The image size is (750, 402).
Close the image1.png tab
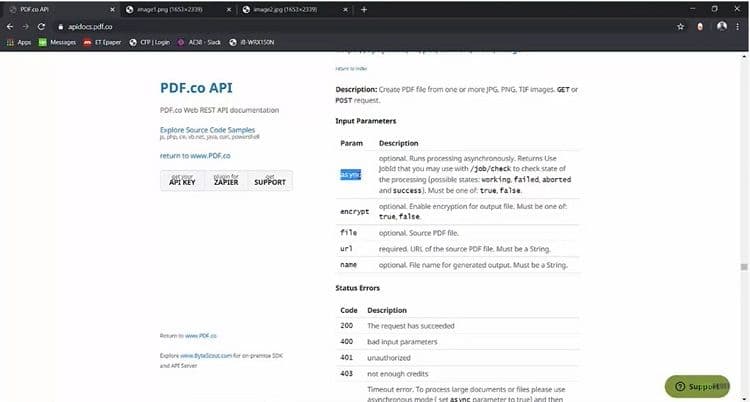228,9
